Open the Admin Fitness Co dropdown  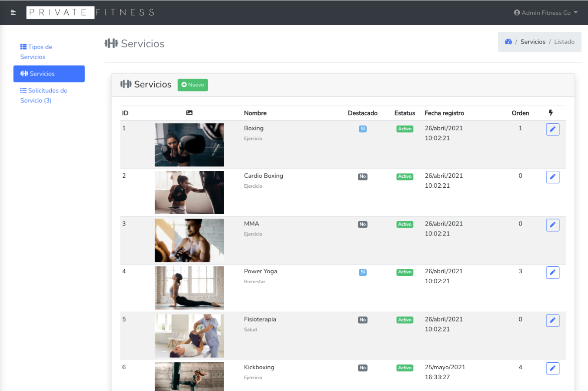[x=545, y=13]
